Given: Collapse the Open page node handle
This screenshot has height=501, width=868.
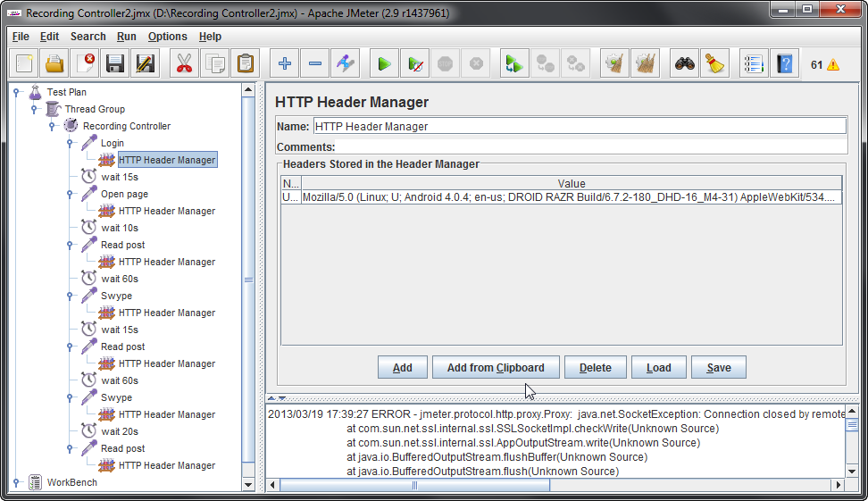Looking at the screenshot, I should (x=70, y=194).
